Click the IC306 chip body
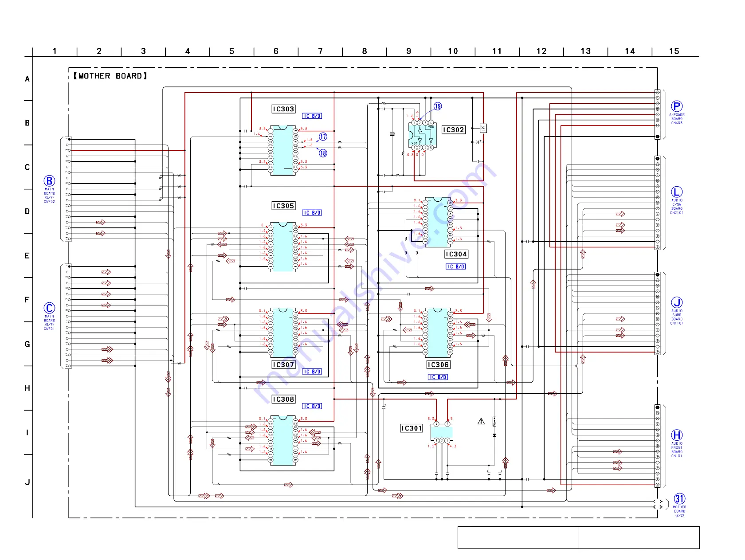This screenshot has width=745, height=560. pos(438,333)
